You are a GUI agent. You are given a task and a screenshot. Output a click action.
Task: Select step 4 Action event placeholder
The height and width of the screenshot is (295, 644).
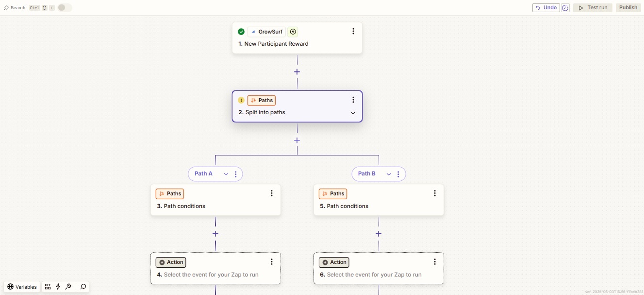point(211,275)
